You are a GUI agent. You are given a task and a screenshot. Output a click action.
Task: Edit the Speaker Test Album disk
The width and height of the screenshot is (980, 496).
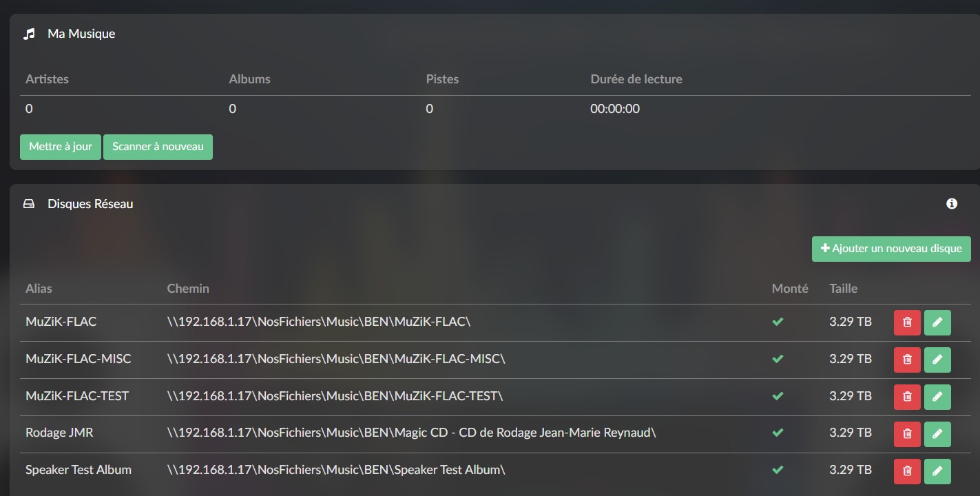(937, 471)
